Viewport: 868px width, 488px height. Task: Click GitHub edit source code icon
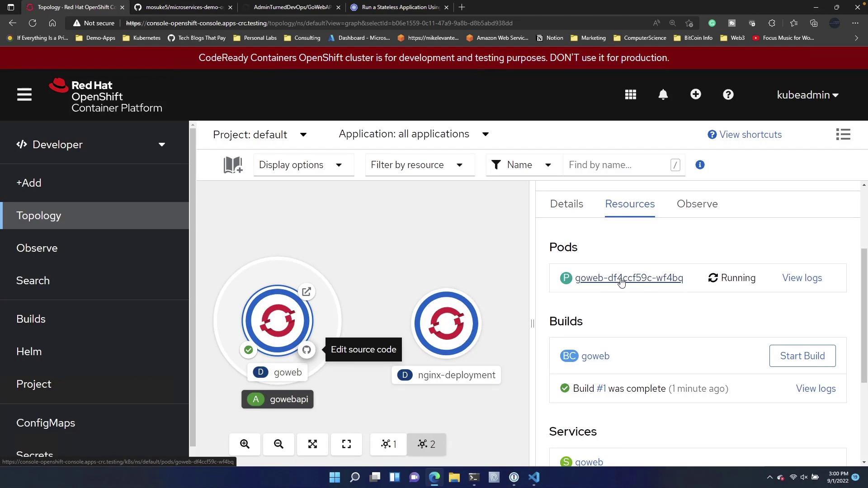click(x=307, y=350)
